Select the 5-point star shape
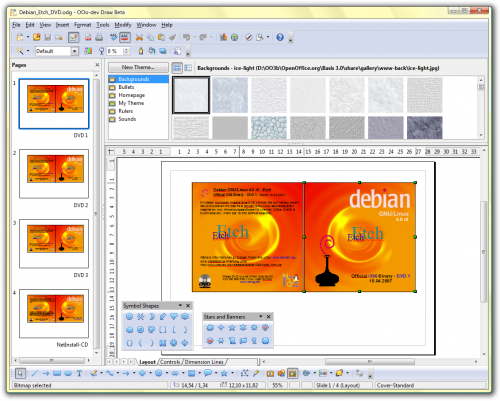The height and width of the screenshot is (401, 500). tap(232, 328)
